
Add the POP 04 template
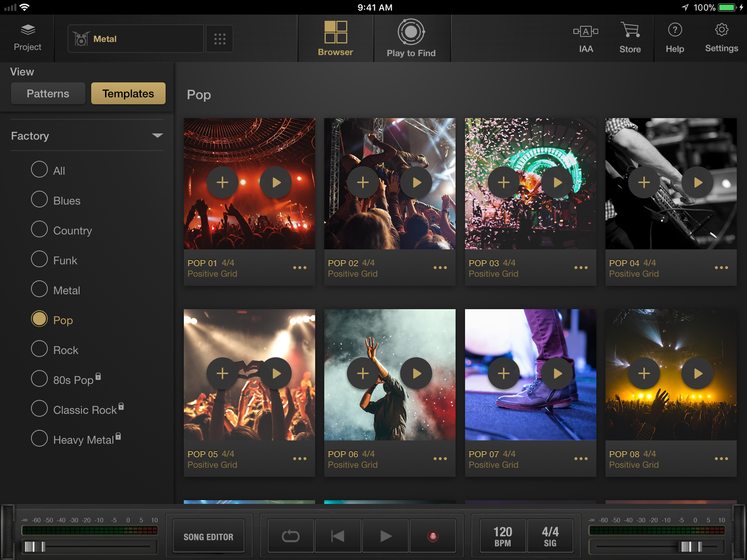(x=644, y=182)
